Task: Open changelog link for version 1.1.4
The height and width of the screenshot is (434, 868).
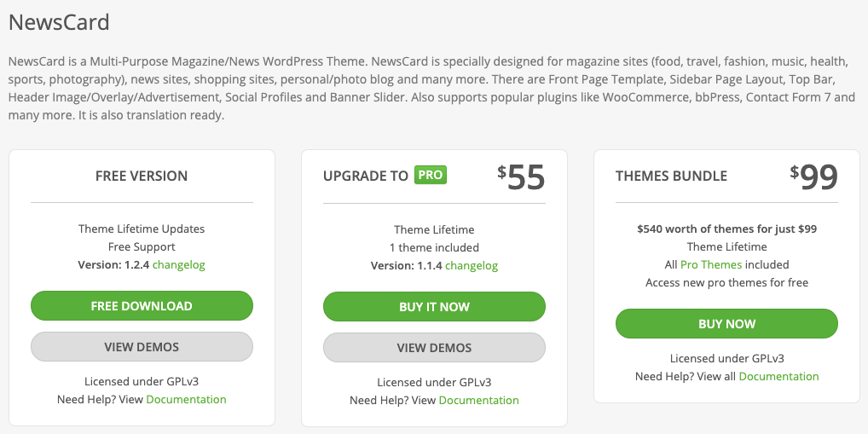Action: 472,265
